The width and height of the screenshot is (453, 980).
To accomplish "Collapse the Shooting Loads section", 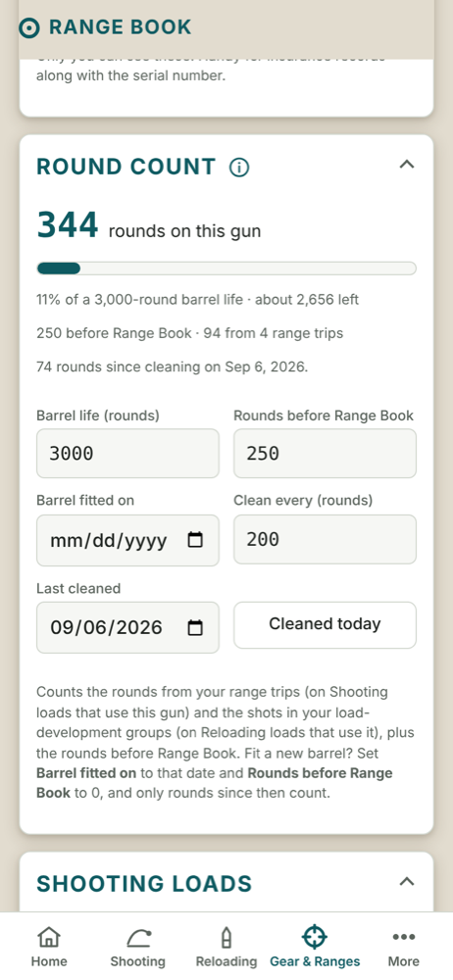I will click(x=407, y=881).
